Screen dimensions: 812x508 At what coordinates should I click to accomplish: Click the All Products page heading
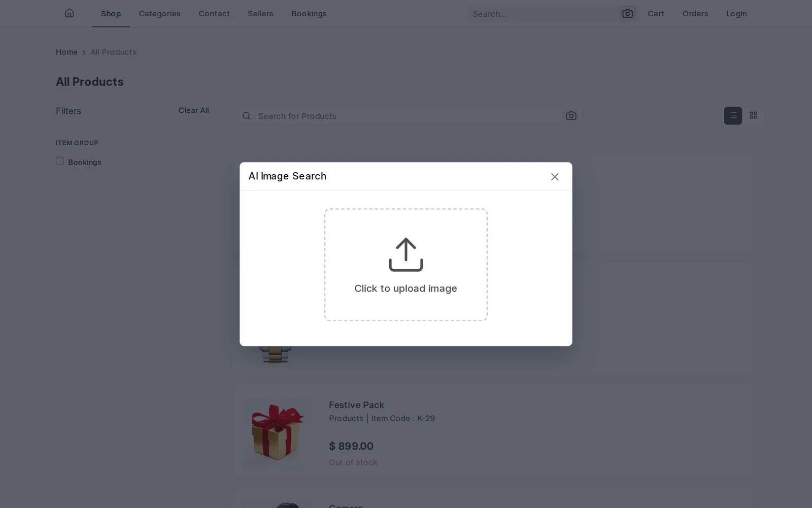pos(90,82)
